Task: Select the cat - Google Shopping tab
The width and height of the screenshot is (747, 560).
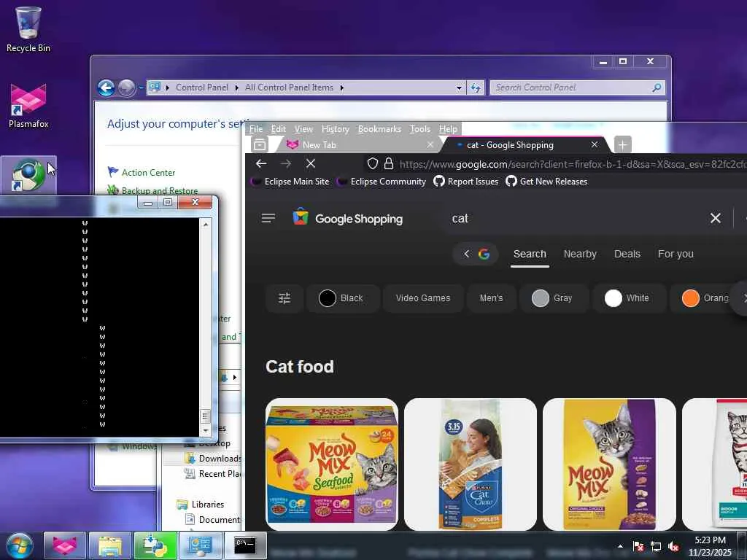Action: [x=519, y=145]
